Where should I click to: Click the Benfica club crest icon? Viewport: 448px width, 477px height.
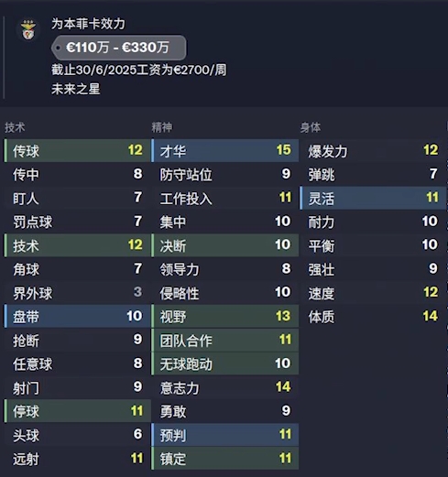28,30
